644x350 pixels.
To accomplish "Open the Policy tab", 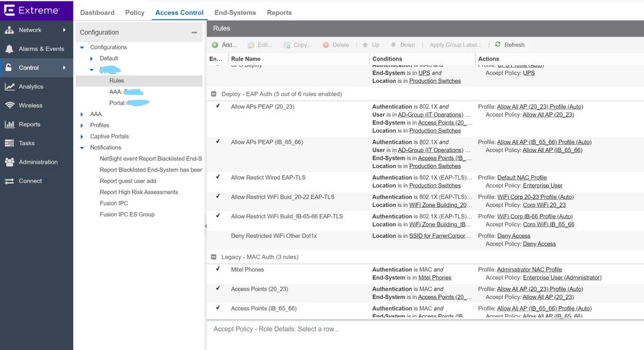I will click(x=135, y=12).
